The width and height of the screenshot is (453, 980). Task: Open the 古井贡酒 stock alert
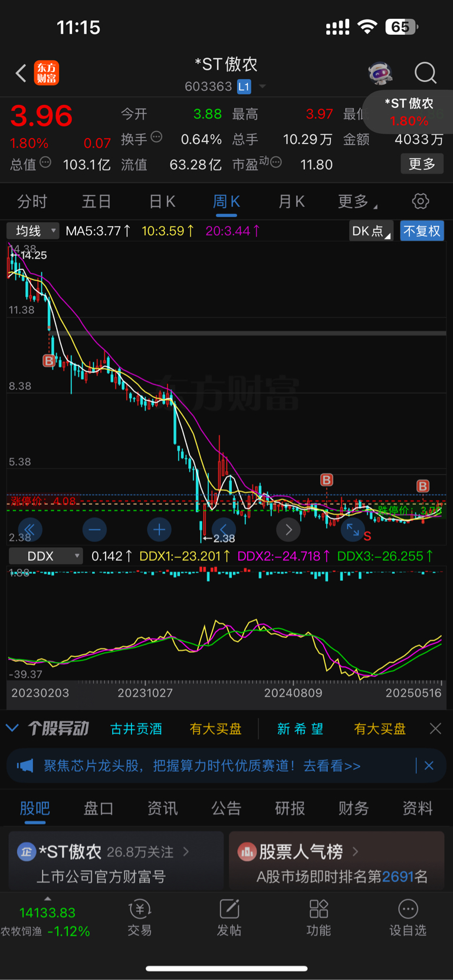tap(136, 729)
